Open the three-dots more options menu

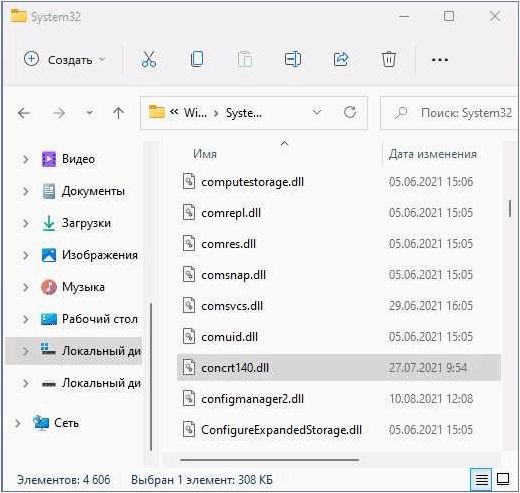point(440,60)
